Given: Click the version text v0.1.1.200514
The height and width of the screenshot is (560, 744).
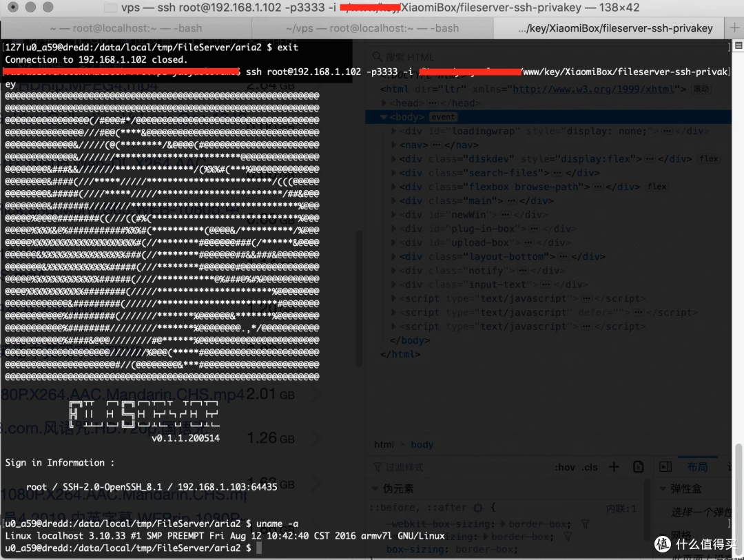Looking at the screenshot, I should pyautogui.click(x=185, y=438).
